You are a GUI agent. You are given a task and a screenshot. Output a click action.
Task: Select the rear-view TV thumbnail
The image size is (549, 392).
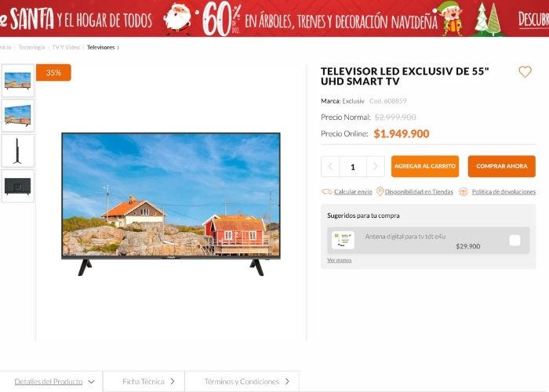(18, 186)
